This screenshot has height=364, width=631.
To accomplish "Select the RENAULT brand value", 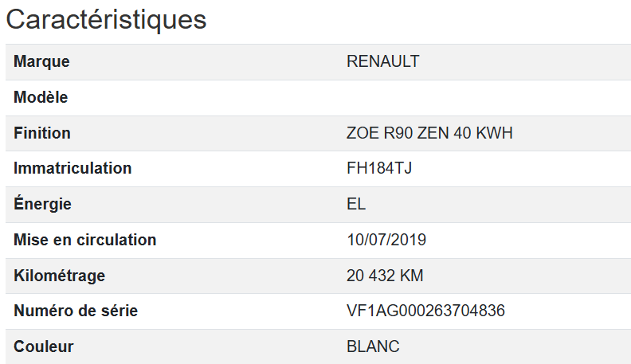I will [382, 62].
